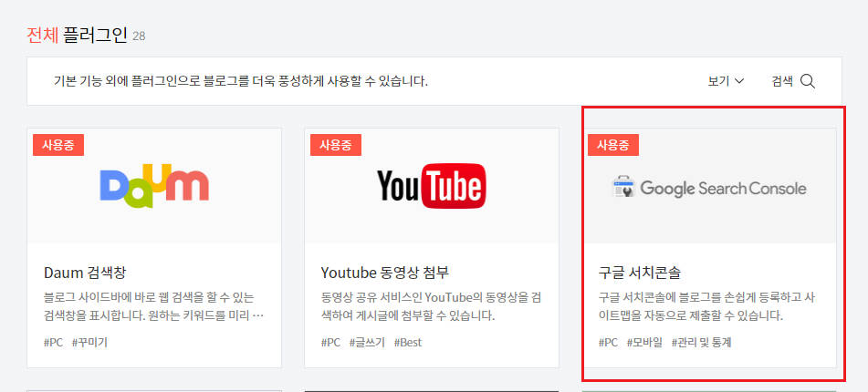This screenshot has width=868, height=392.
Task: Click the 검색 label
Action: point(782,81)
